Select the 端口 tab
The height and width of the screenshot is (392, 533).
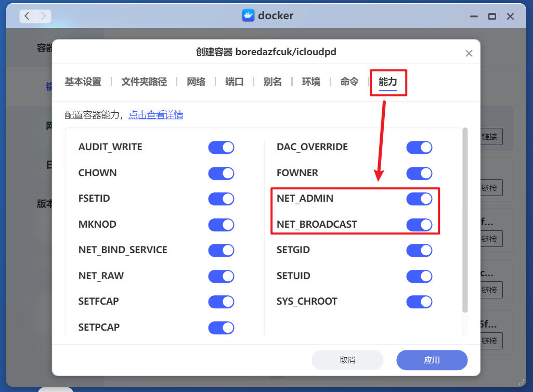pyautogui.click(x=234, y=82)
